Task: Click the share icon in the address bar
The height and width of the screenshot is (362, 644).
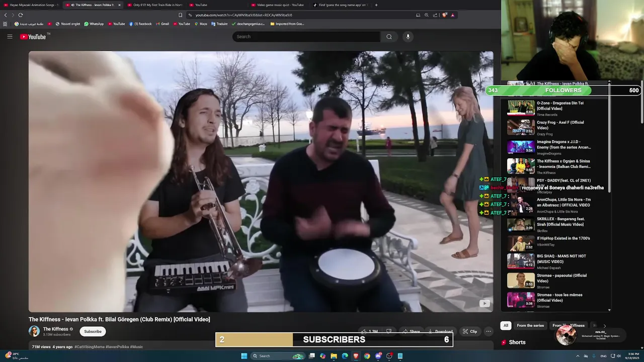Action: pyautogui.click(x=435, y=15)
